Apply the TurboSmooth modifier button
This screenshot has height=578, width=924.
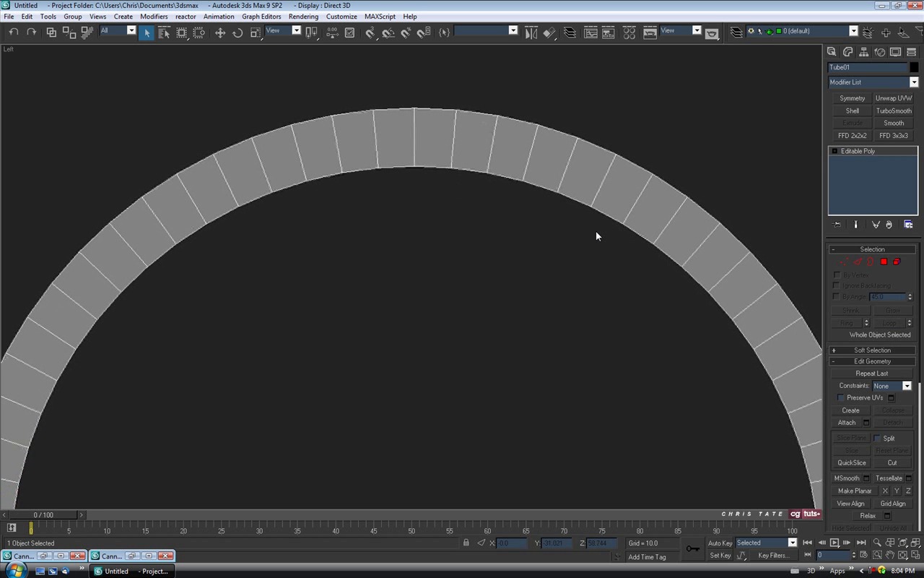pos(894,111)
